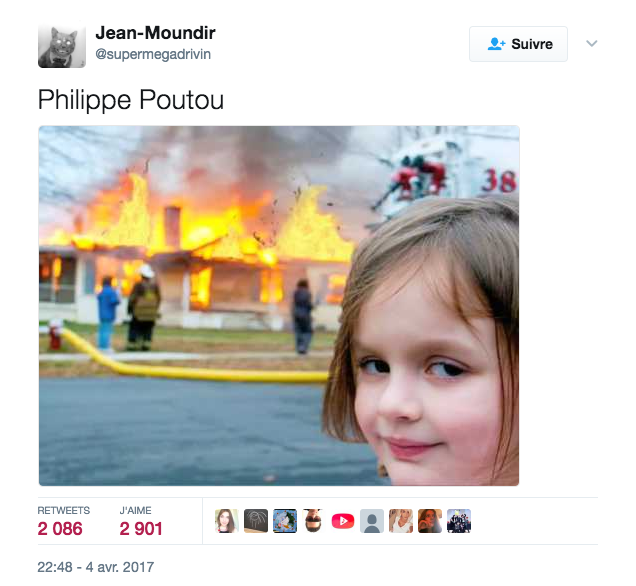This screenshot has height=586, width=636.
Task: Open the default grey silhouette avatar
Action: click(x=372, y=521)
